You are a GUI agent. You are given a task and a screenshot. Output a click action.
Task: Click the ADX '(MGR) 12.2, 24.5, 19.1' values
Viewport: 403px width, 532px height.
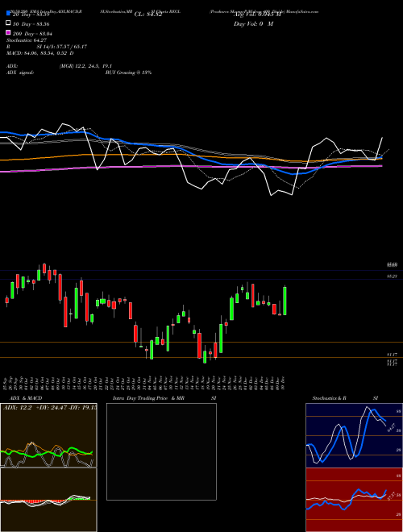pyautogui.click(x=85, y=66)
